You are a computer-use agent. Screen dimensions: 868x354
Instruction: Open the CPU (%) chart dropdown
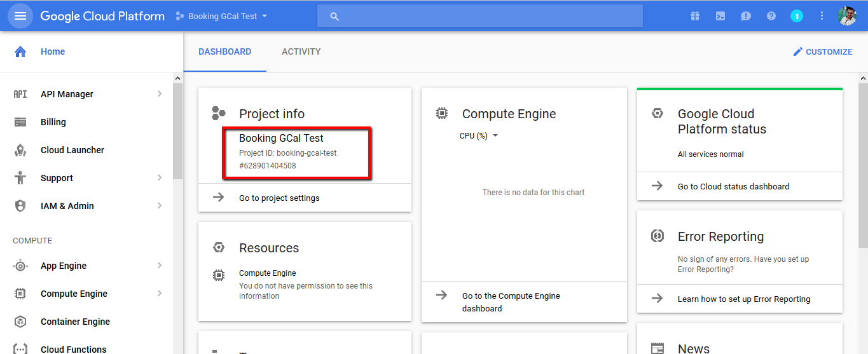478,135
